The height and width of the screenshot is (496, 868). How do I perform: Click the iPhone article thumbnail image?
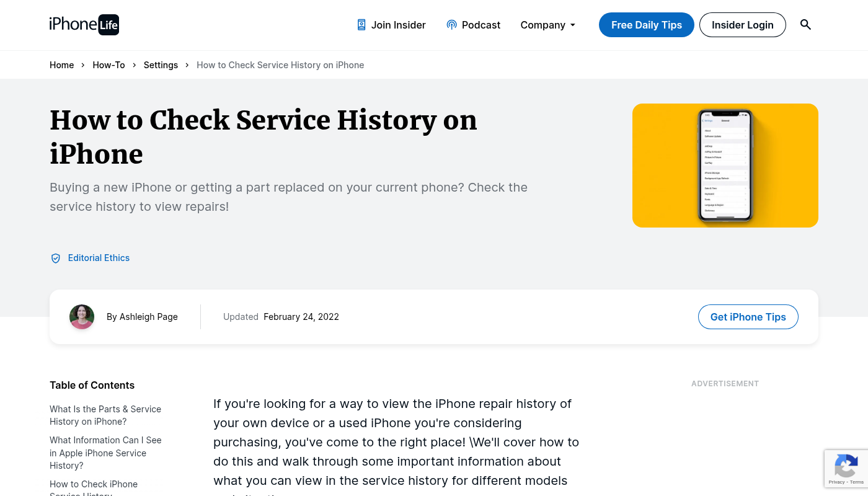click(725, 166)
